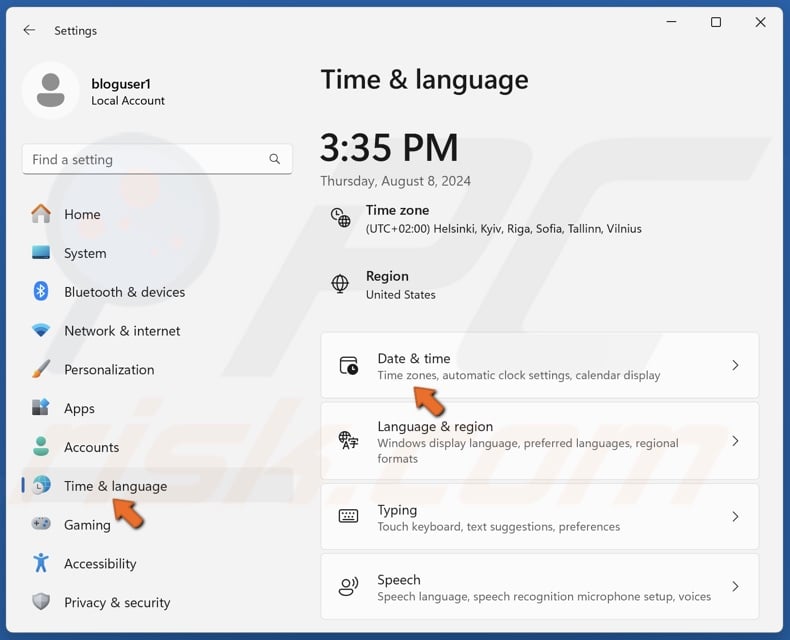Image resolution: width=790 pixels, height=640 pixels.
Task: Maximize the Settings window
Action: point(715,22)
